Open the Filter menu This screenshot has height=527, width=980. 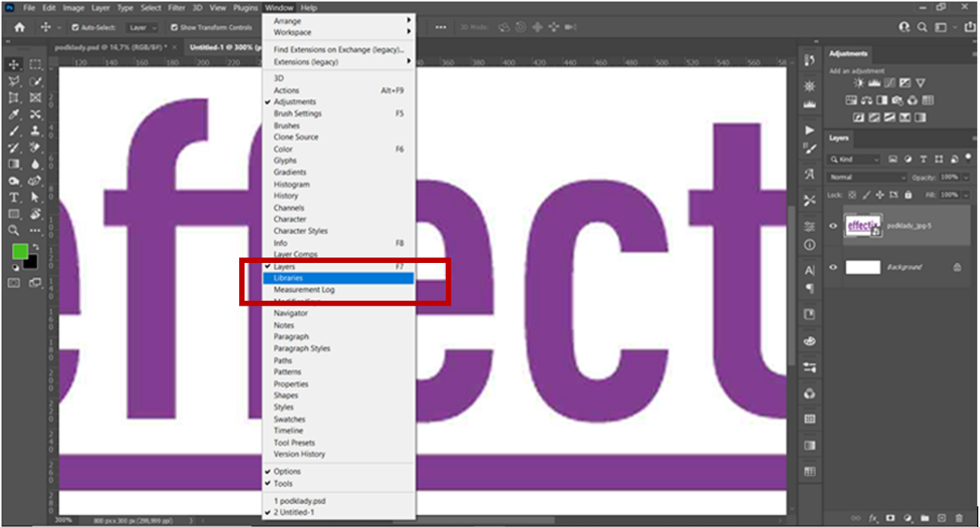[176, 7]
